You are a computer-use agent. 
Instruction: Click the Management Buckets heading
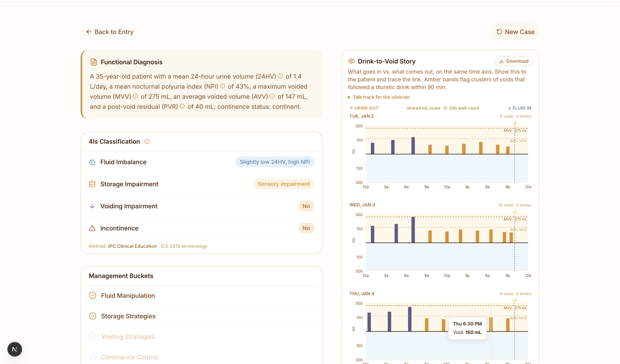(x=121, y=276)
